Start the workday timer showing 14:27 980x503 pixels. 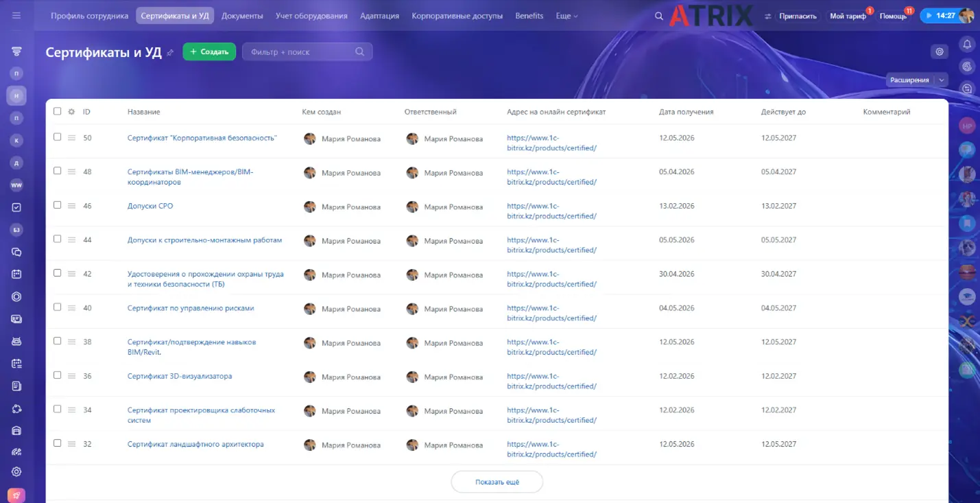[940, 15]
